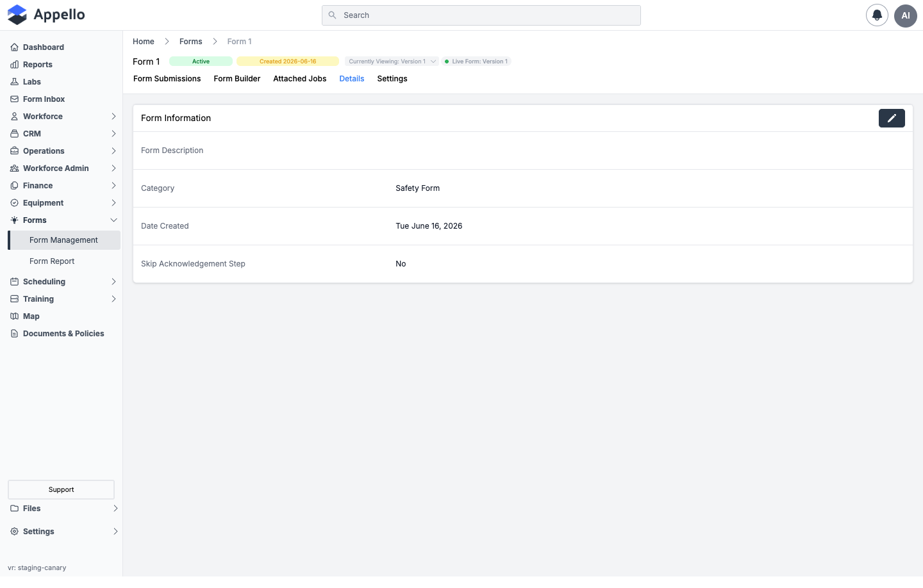Expand the Finance submenu chevron

click(113, 186)
